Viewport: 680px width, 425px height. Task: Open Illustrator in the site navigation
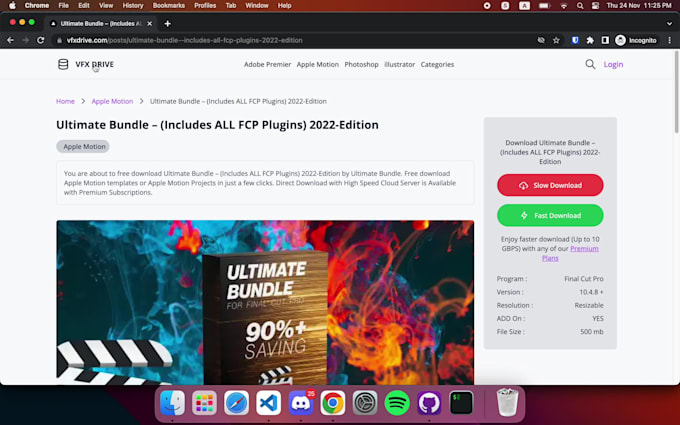point(399,64)
